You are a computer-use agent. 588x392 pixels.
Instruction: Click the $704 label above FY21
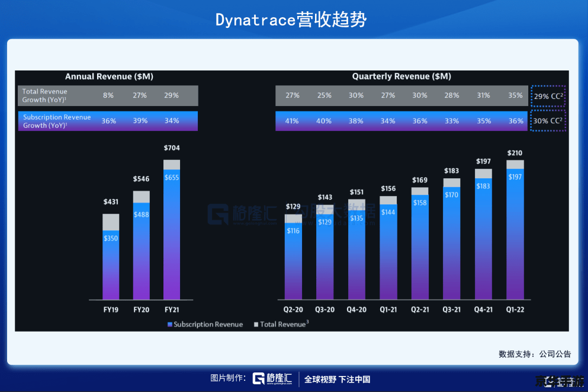[x=172, y=148]
